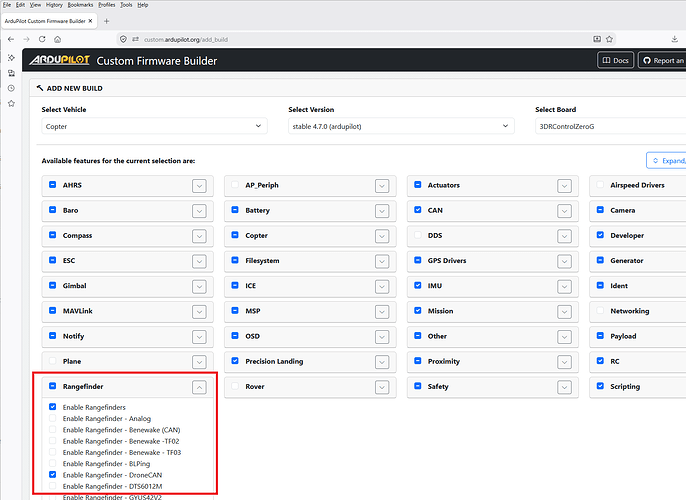The height and width of the screenshot is (500, 686).
Task: Click the address bar URL
Action: (x=186, y=39)
